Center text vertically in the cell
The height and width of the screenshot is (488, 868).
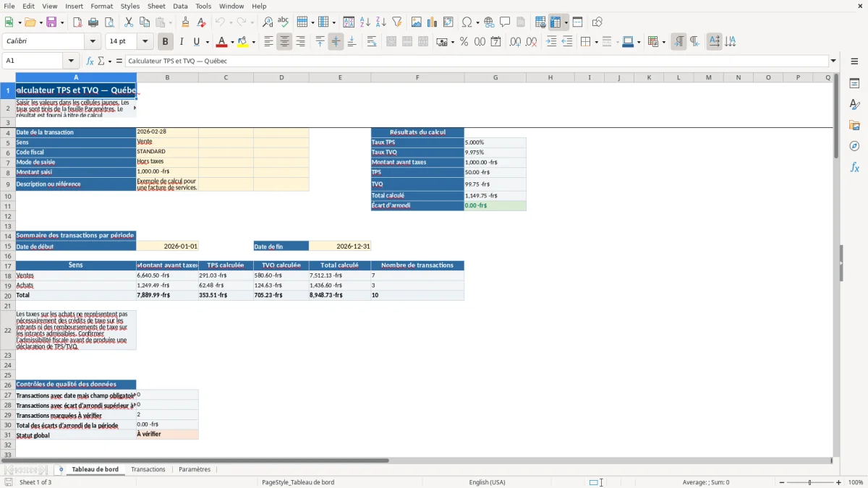point(336,42)
